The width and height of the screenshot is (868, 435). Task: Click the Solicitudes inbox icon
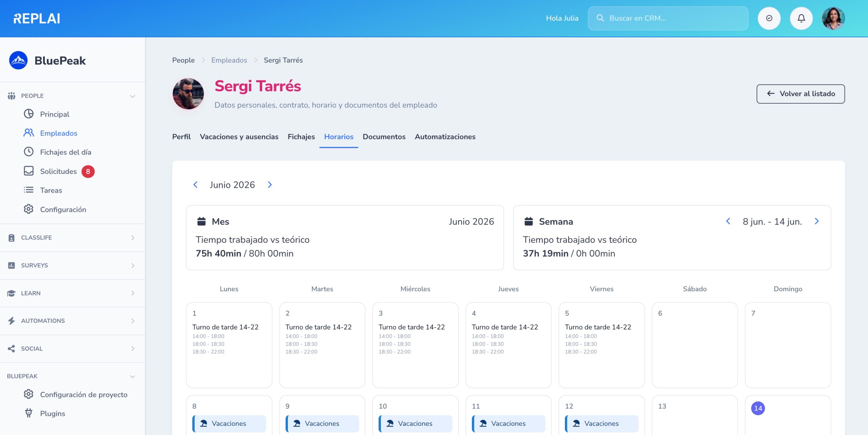28,171
